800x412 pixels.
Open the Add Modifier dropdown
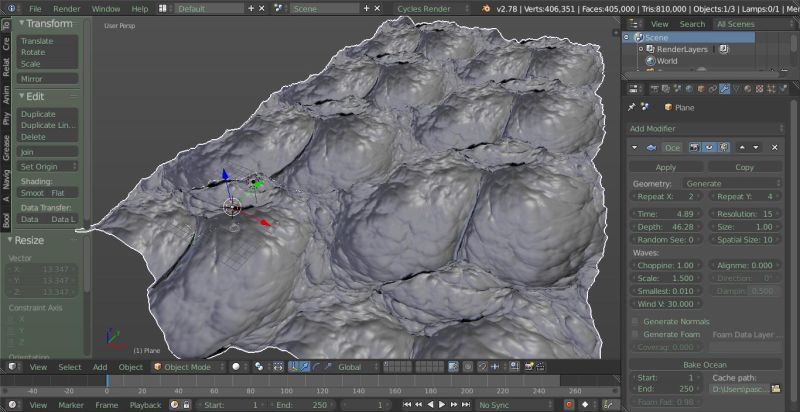click(705, 129)
